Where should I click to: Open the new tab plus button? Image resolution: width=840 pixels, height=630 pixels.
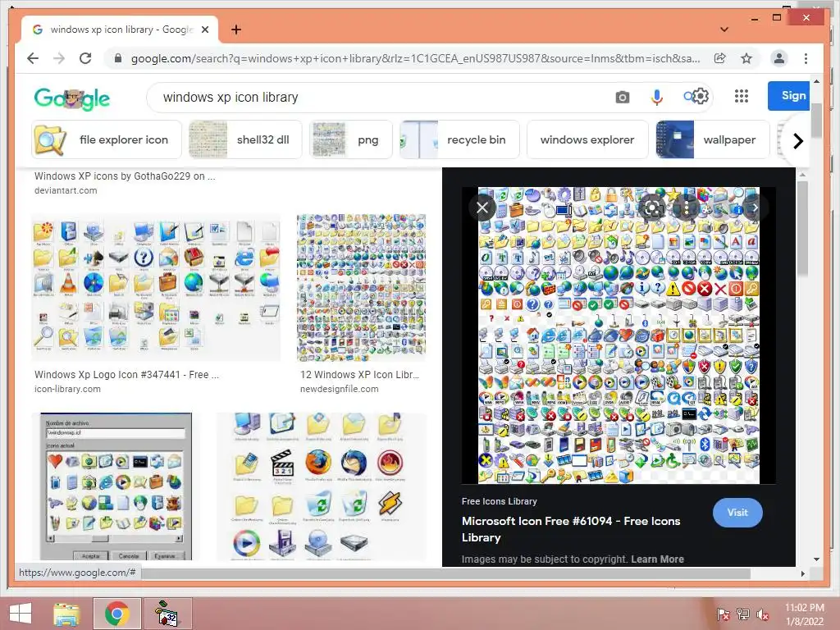click(x=236, y=30)
